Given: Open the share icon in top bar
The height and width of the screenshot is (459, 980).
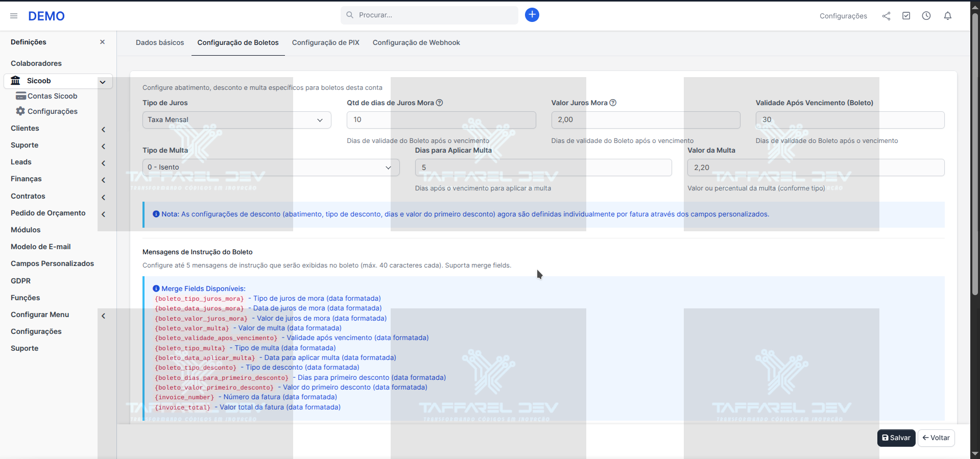Looking at the screenshot, I should coord(886,16).
